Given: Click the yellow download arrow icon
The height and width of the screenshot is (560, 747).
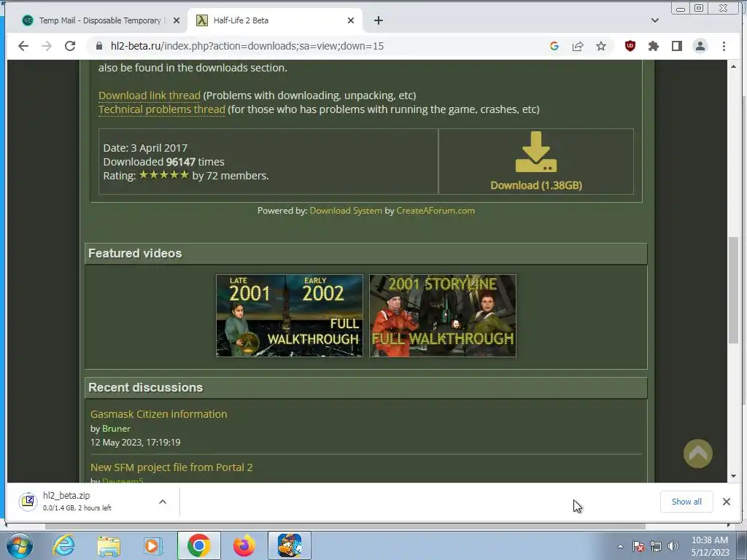Looking at the screenshot, I should (536, 152).
